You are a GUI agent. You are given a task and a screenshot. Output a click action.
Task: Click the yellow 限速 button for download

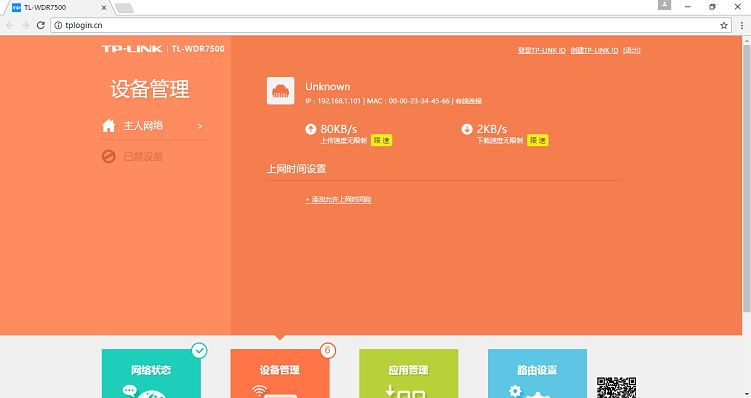click(537, 140)
